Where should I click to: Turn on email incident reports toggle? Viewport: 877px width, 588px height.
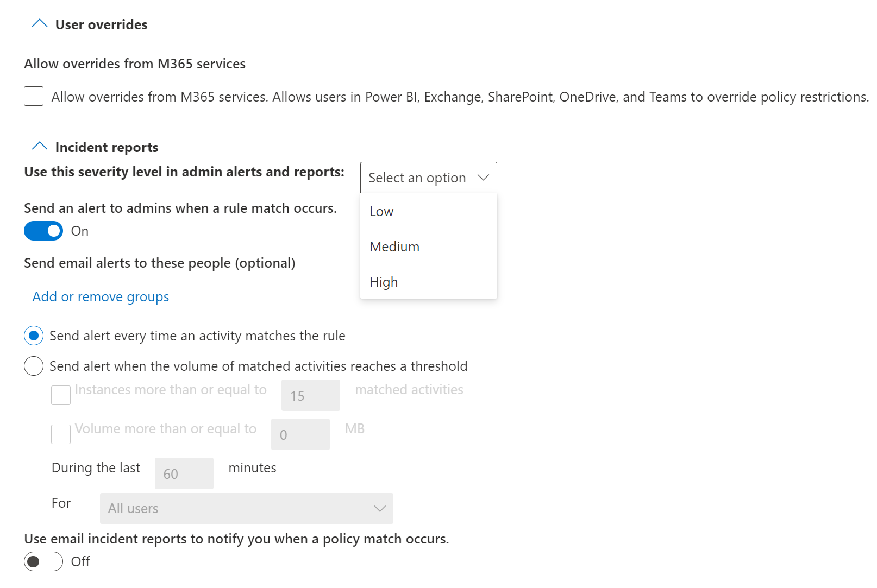43,561
